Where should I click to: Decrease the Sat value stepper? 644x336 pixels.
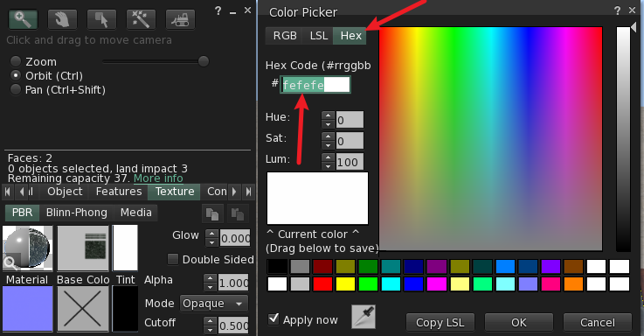[328, 145]
